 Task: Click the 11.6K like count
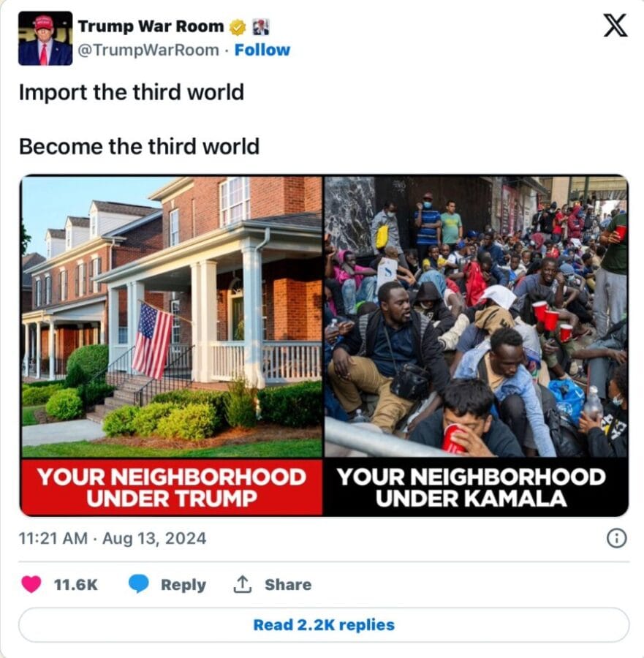[76, 585]
